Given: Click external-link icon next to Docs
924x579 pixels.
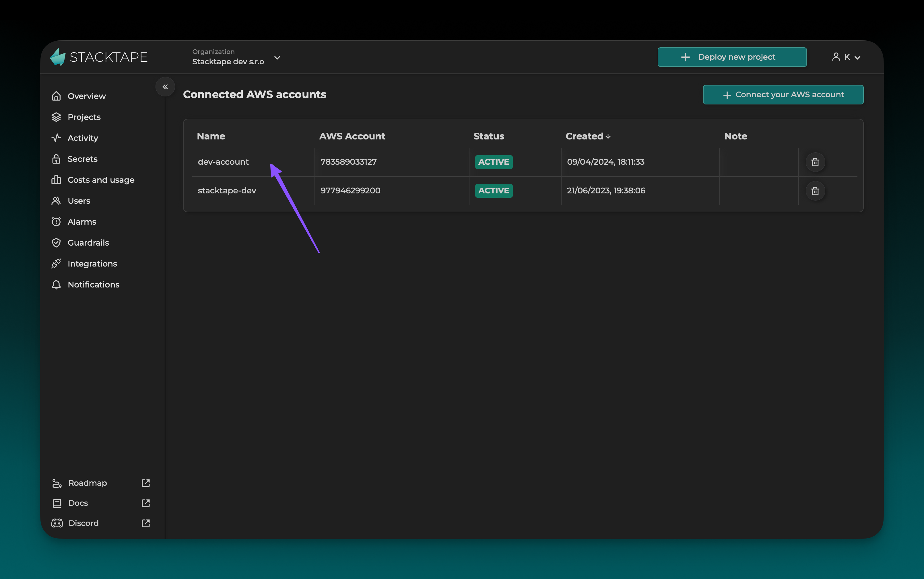Looking at the screenshot, I should point(145,503).
